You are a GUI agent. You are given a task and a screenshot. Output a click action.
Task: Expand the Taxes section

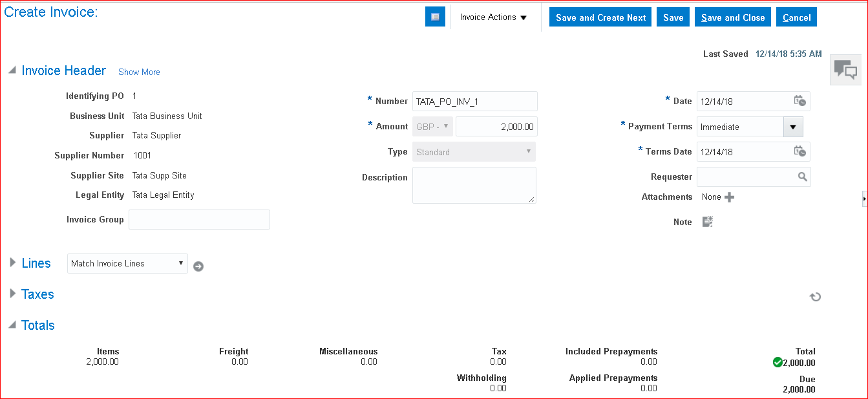tap(12, 294)
